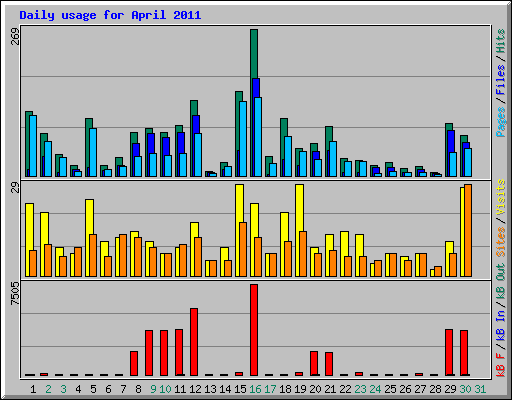Click green day label '2' on the x-axis
The height and width of the screenshot is (400, 512).
pos(48,389)
